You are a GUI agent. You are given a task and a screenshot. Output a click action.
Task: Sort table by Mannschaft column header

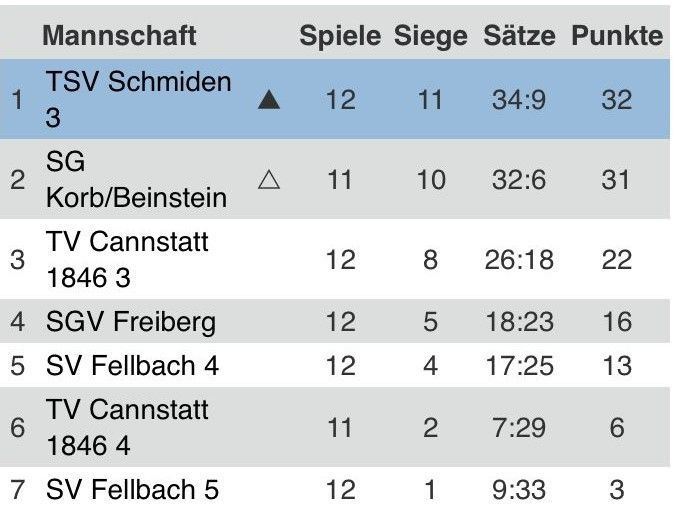point(118,36)
